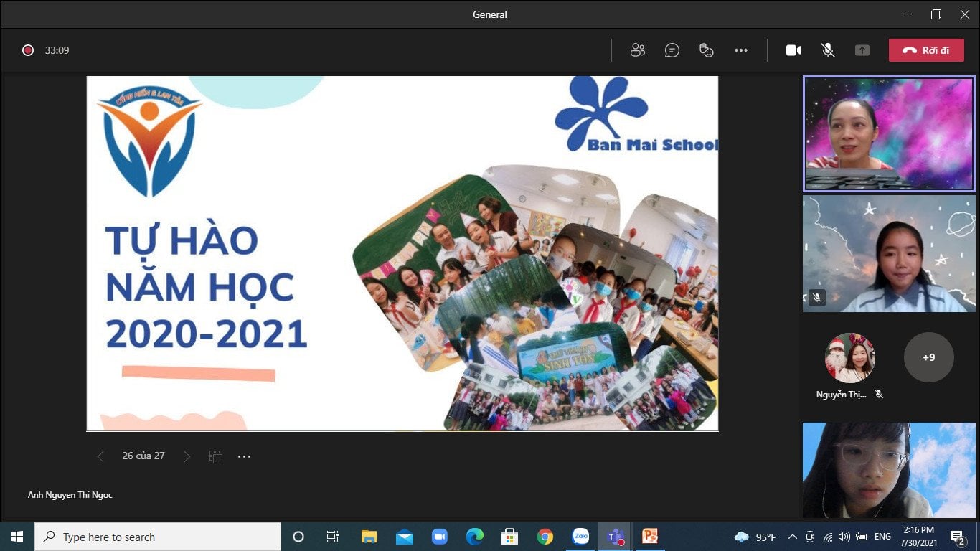The image size is (980, 551).
Task: Go to the next slide arrow
Action: (187, 456)
